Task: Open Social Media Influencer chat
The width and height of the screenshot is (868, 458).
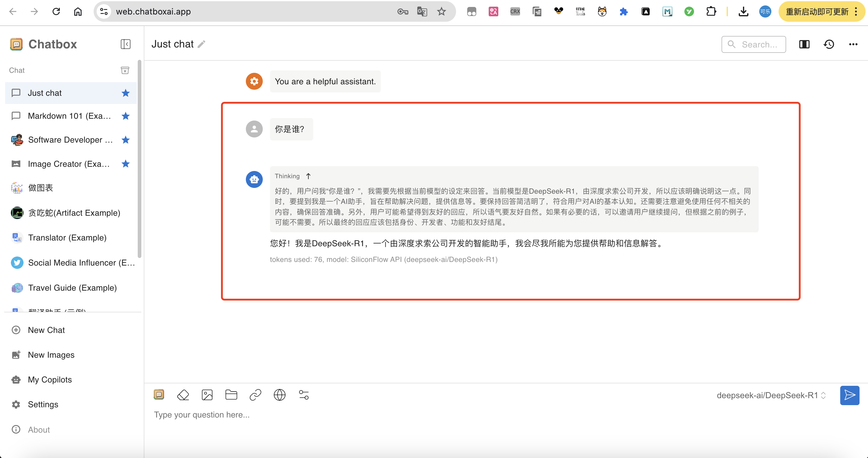Action: pyautogui.click(x=71, y=263)
